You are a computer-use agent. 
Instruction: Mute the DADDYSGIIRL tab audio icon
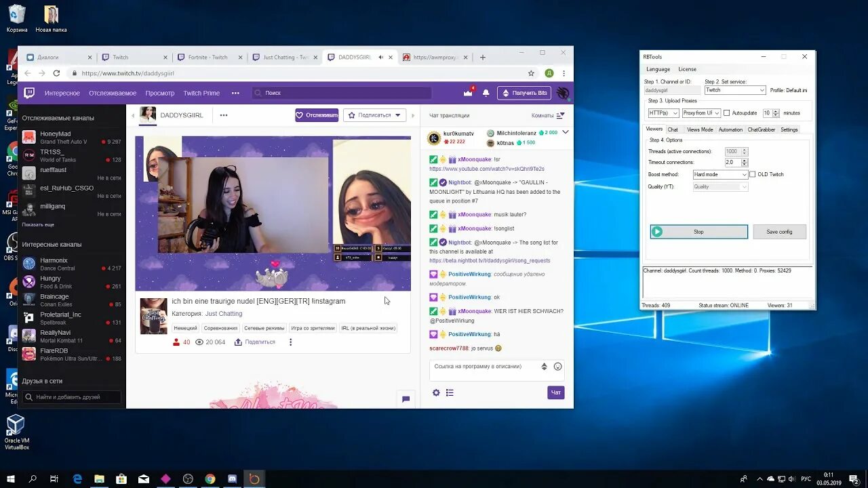click(x=381, y=58)
